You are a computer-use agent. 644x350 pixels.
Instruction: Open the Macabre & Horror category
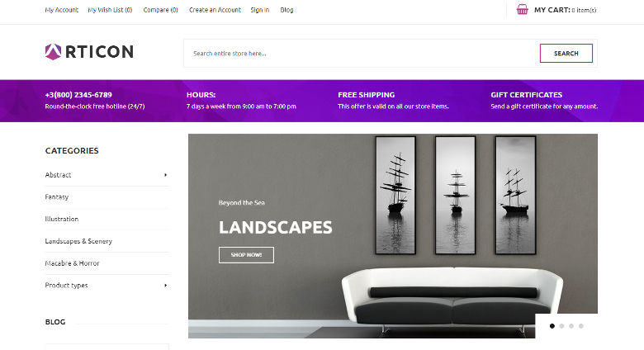(x=73, y=263)
